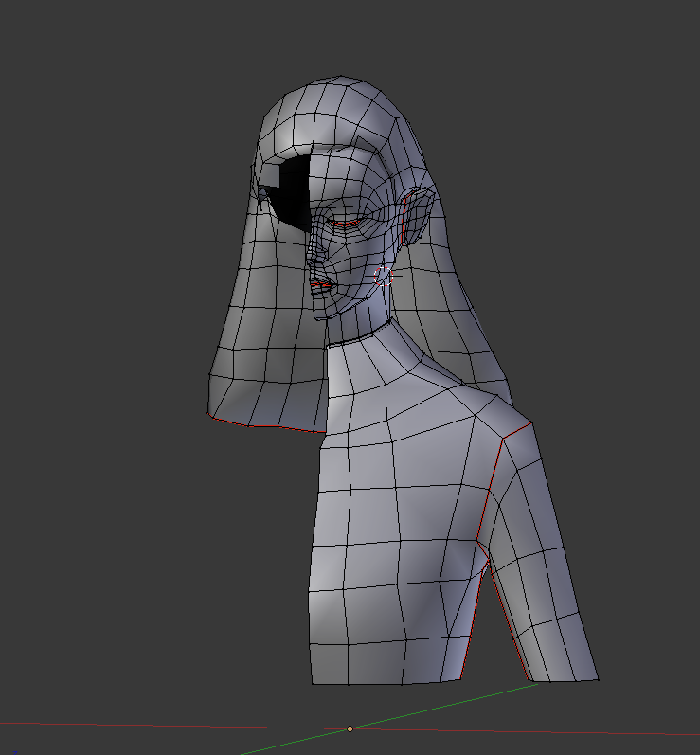Click the bottom-left corner of the torso
This screenshot has height=755, width=700.
click(313, 682)
